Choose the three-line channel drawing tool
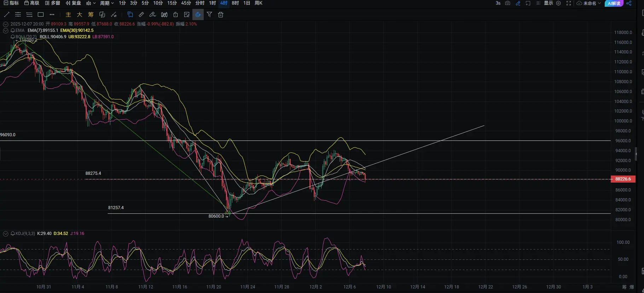 click(x=29, y=15)
